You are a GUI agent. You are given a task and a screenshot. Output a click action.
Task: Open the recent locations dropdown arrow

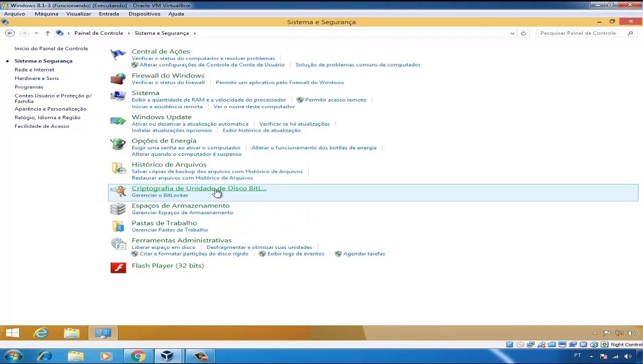(36, 33)
